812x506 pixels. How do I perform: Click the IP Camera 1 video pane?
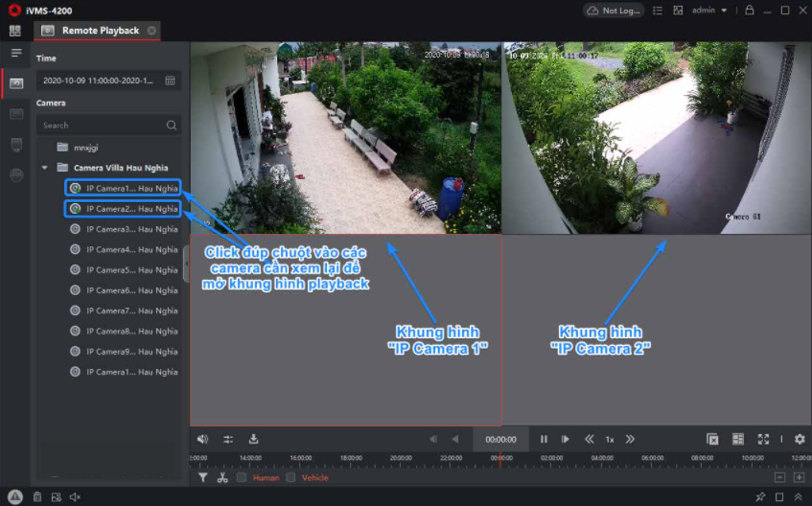[345, 138]
